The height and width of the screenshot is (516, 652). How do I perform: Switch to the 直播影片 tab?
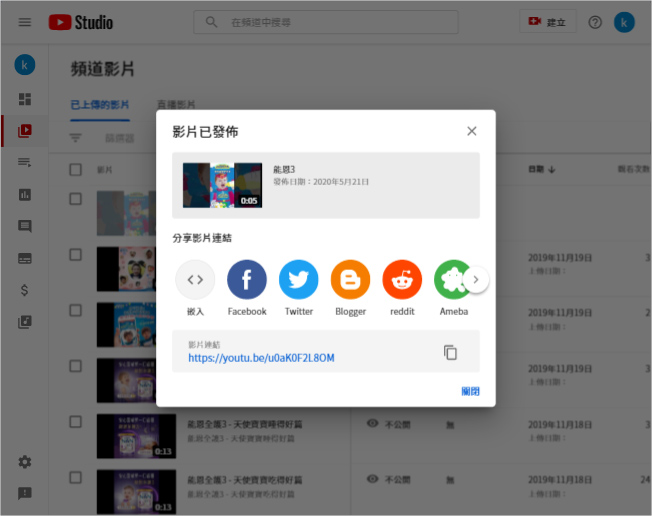point(176,105)
